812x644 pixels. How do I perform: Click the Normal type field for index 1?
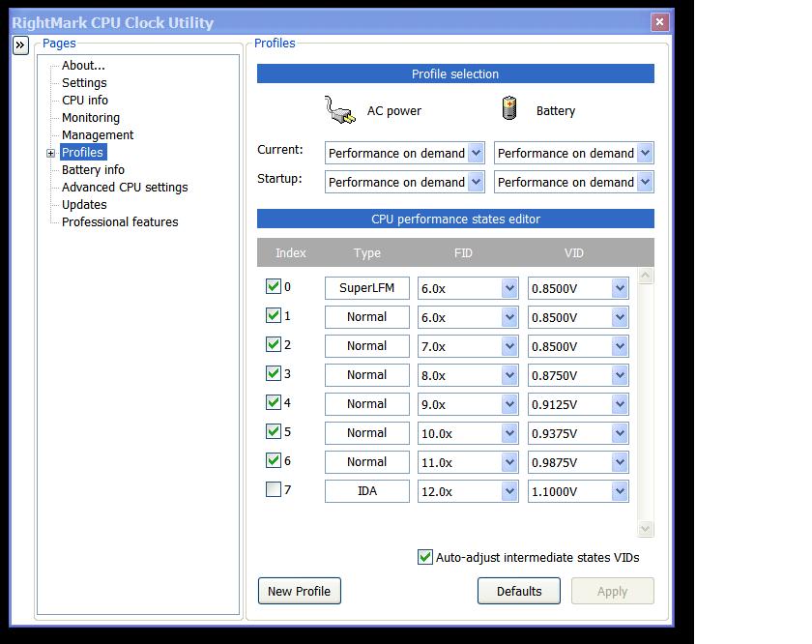367,317
